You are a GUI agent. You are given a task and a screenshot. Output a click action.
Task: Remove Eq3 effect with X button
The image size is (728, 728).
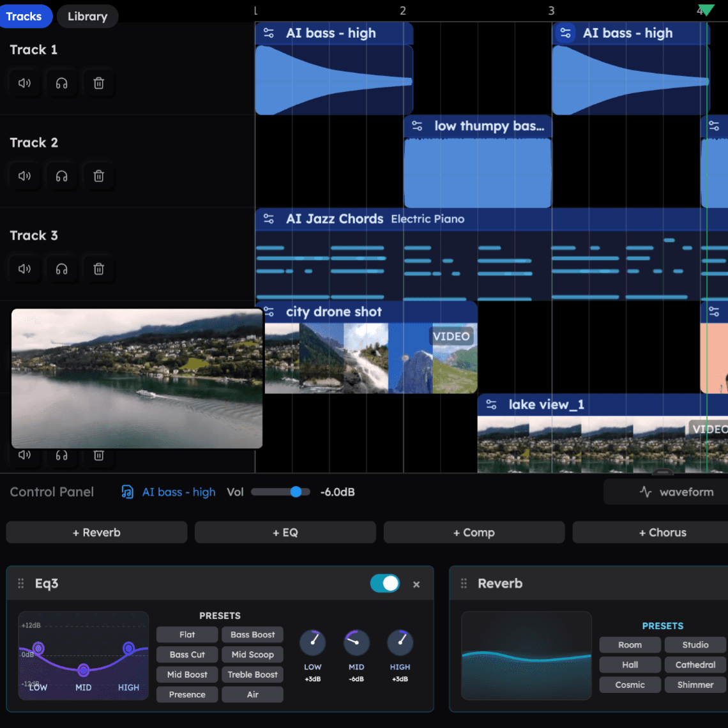tap(416, 584)
